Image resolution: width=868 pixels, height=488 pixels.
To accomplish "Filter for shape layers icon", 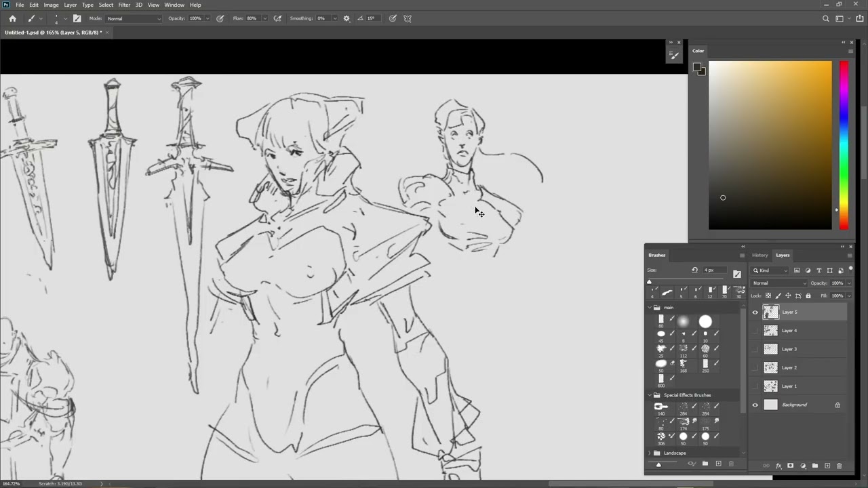I will coord(829,270).
